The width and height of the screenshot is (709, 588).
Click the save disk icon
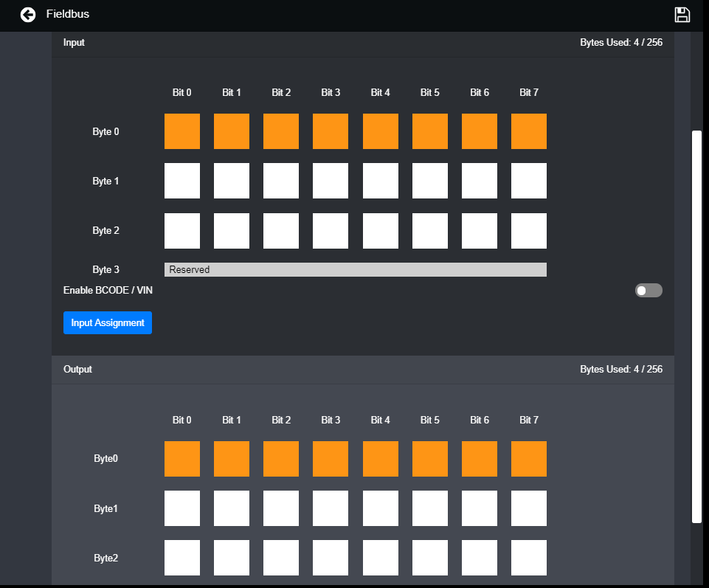click(682, 15)
